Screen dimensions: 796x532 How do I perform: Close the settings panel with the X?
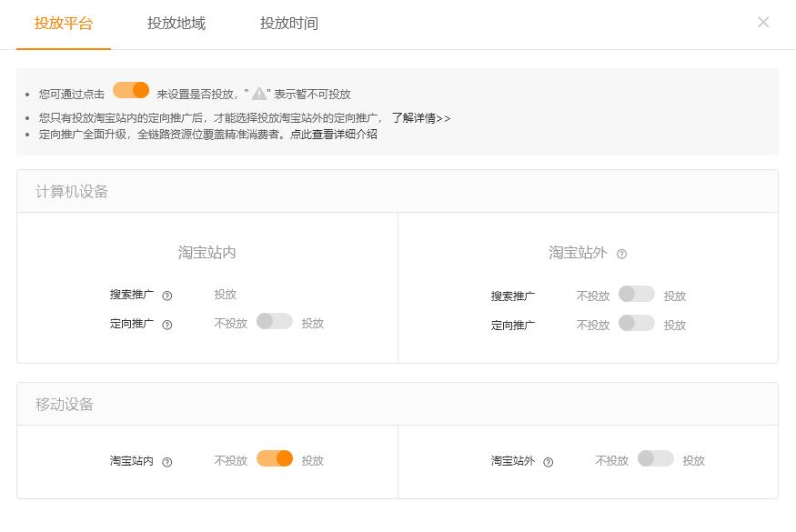(x=763, y=23)
